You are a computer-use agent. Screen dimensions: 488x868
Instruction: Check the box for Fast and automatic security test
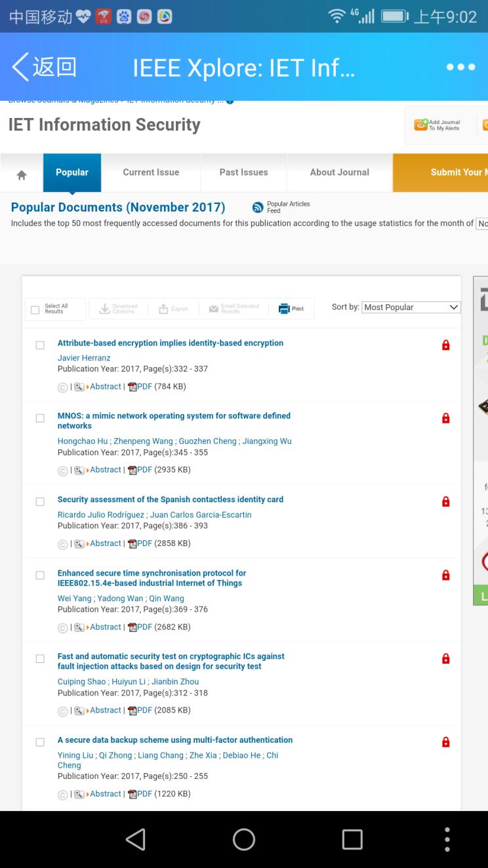click(x=40, y=659)
